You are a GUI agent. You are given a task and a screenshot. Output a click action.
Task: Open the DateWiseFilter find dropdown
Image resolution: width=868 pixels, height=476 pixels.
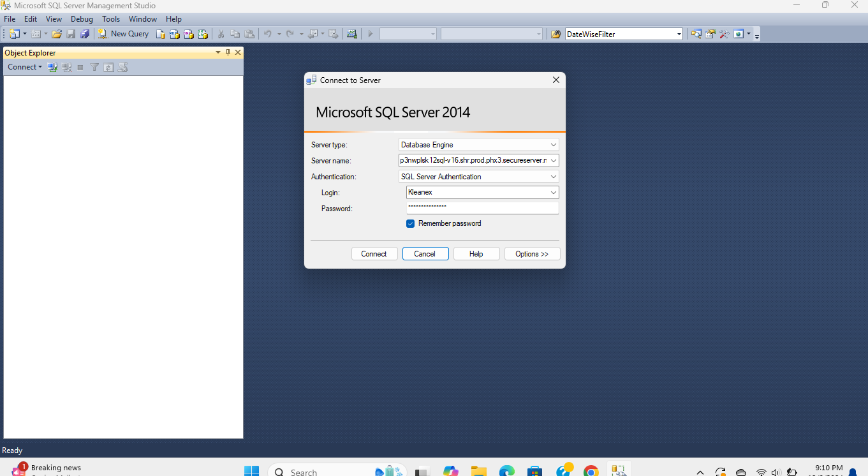click(x=679, y=34)
